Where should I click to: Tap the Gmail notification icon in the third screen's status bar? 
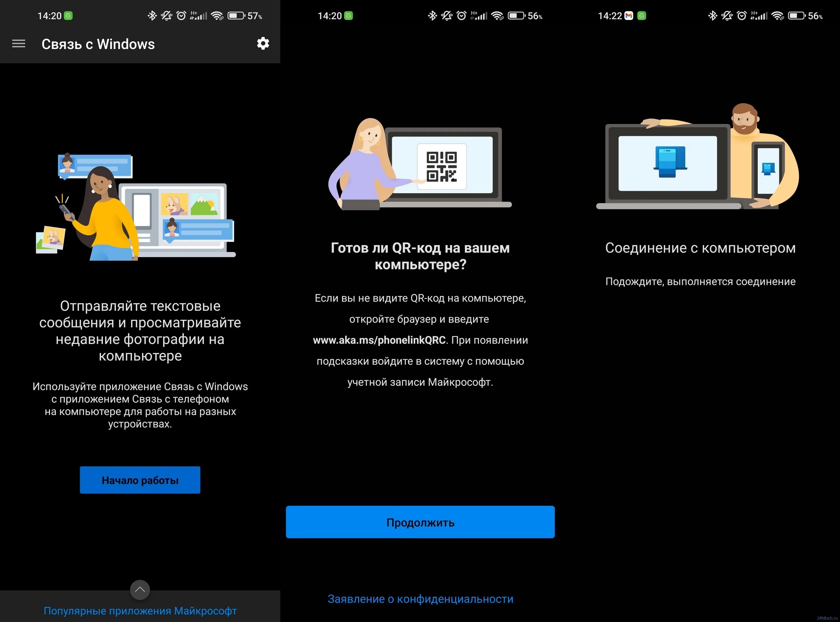pos(628,16)
